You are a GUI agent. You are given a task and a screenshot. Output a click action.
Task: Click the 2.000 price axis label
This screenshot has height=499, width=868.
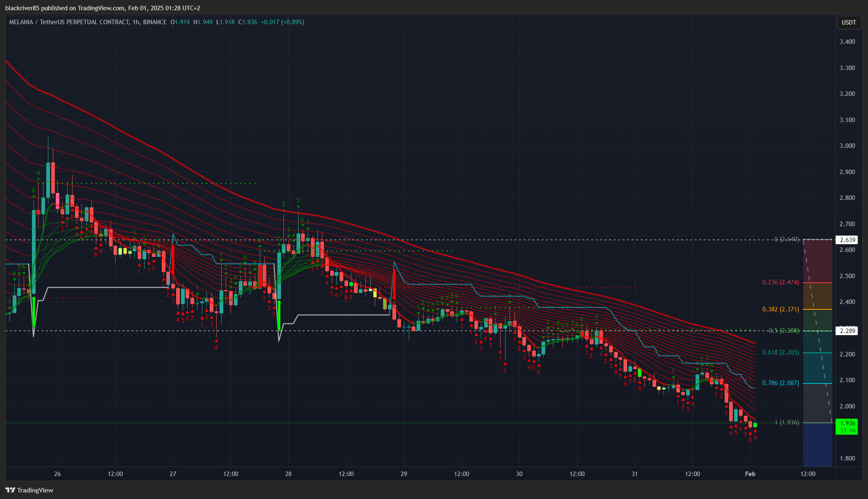847,406
